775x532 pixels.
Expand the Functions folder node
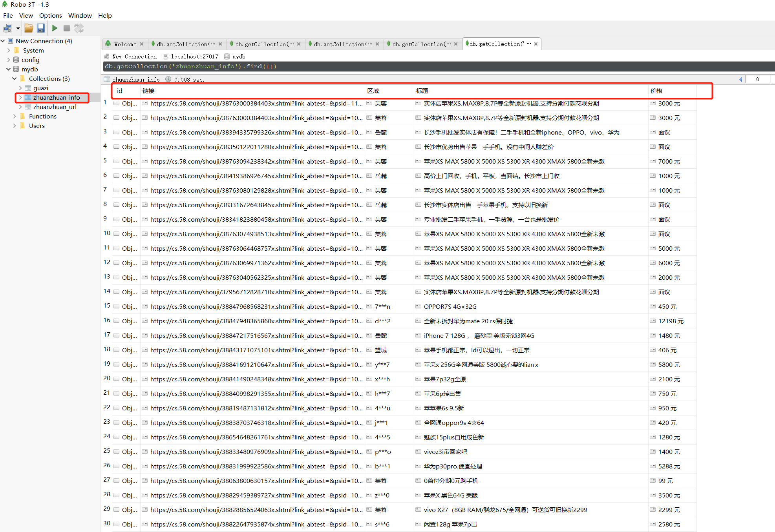tap(15, 116)
